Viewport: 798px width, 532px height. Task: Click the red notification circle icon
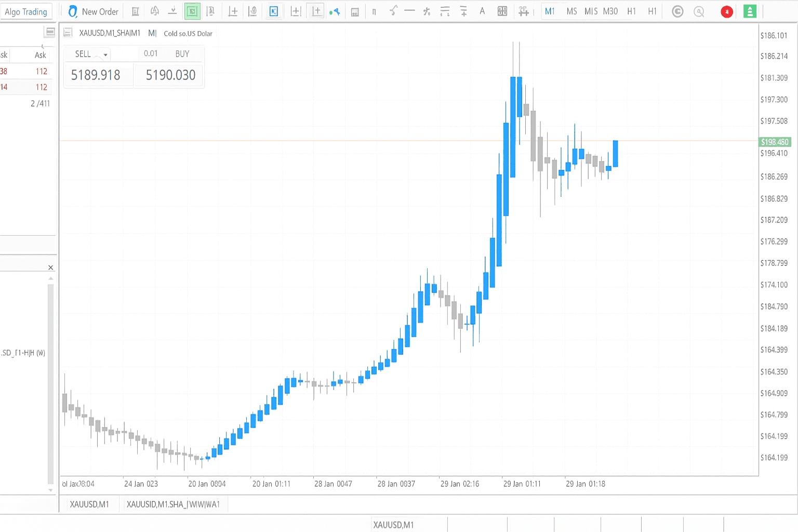pyautogui.click(x=727, y=11)
